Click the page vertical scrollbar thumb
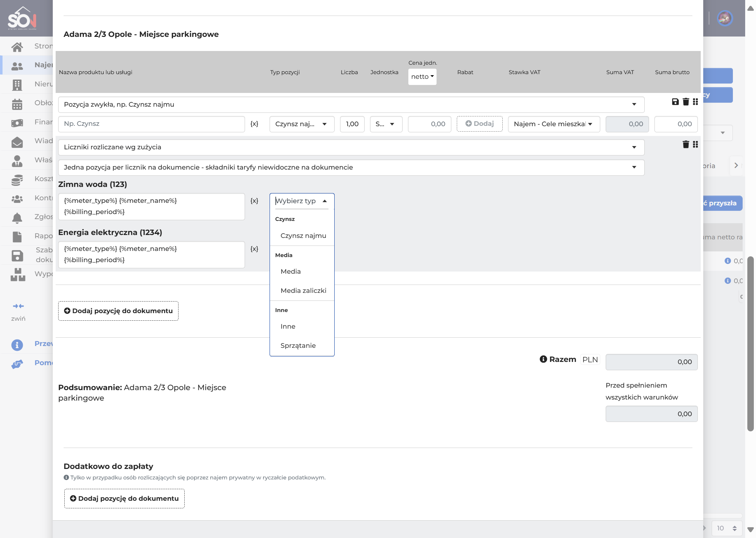 (x=750, y=344)
